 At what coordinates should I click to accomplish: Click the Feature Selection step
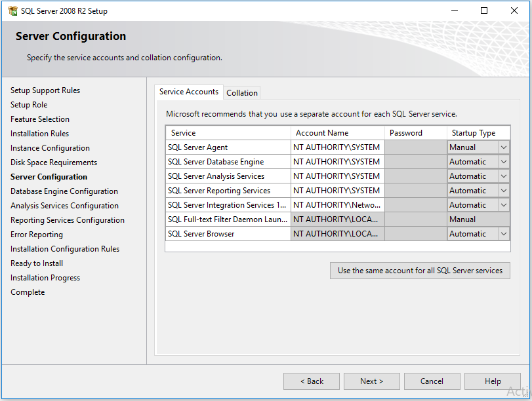(x=40, y=119)
